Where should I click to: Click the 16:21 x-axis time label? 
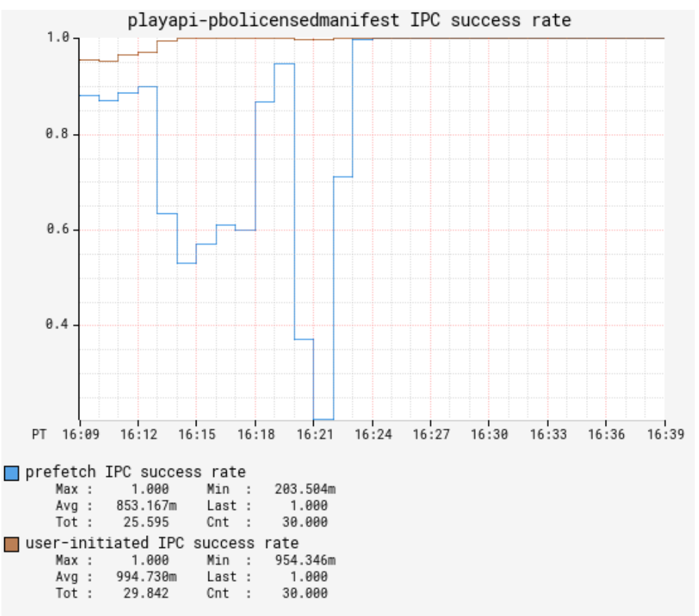(314, 434)
